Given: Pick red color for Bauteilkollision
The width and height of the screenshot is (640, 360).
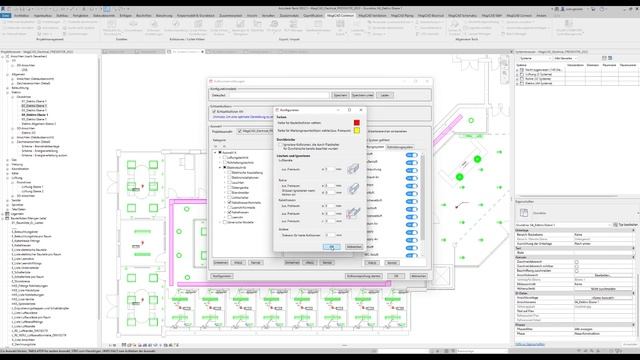Looking at the screenshot, I should (x=357, y=122).
